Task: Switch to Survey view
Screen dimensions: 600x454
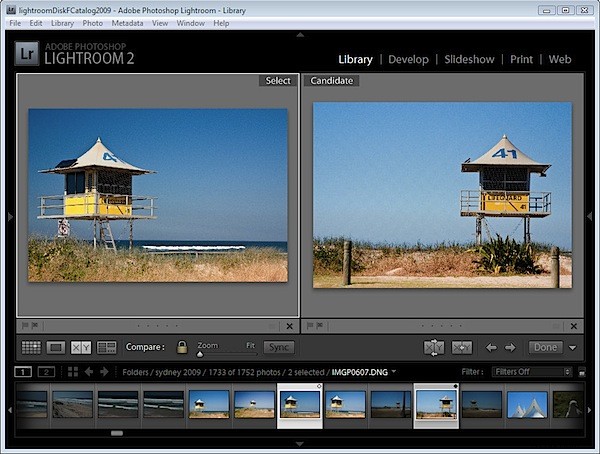Action: point(106,348)
